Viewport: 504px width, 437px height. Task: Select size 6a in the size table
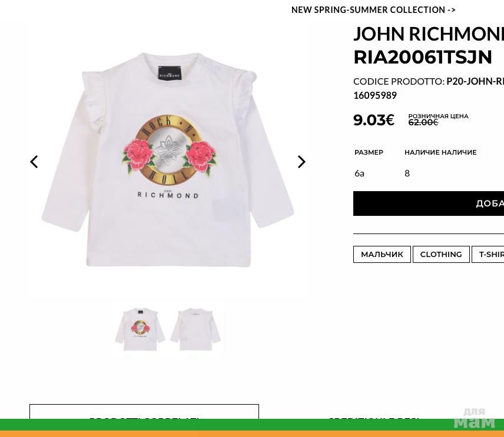tap(359, 174)
